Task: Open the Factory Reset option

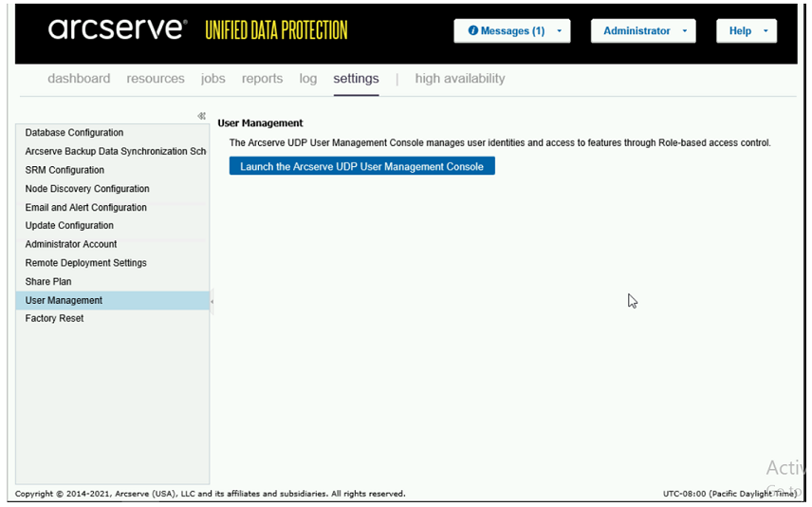Action: click(112, 318)
